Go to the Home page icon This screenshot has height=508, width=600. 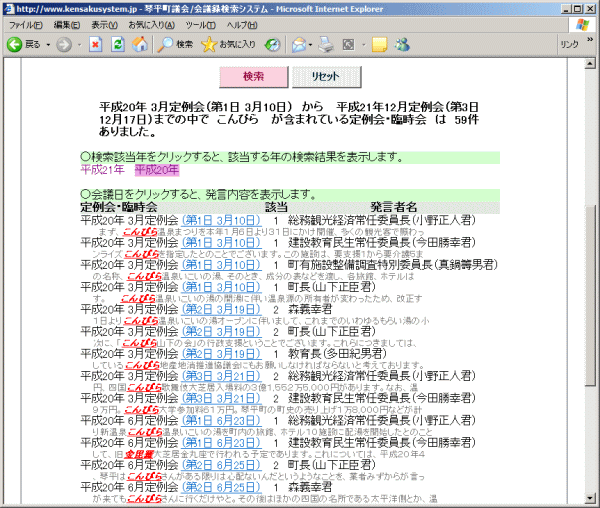(140, 45)
